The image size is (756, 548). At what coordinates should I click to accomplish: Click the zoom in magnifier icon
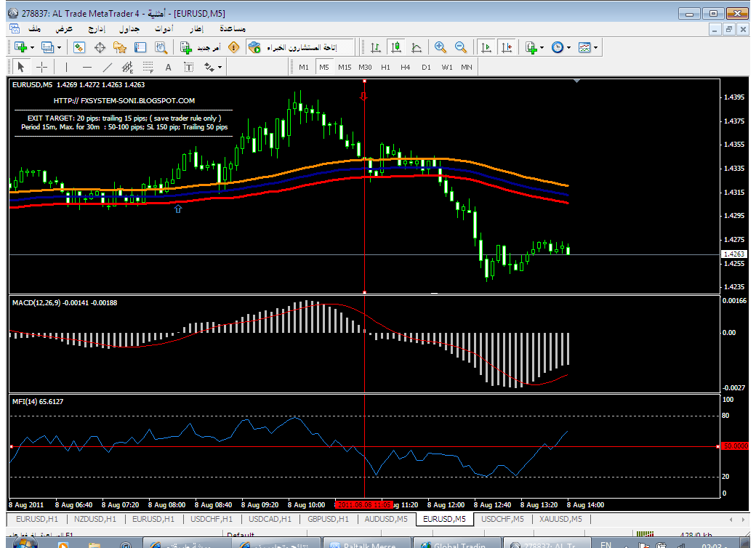[x=440, y=47]
